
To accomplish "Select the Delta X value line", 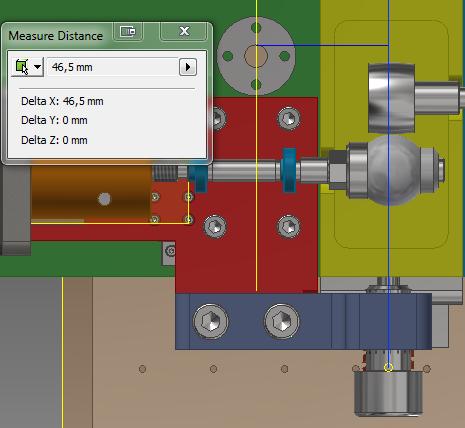I will (62, 101).
